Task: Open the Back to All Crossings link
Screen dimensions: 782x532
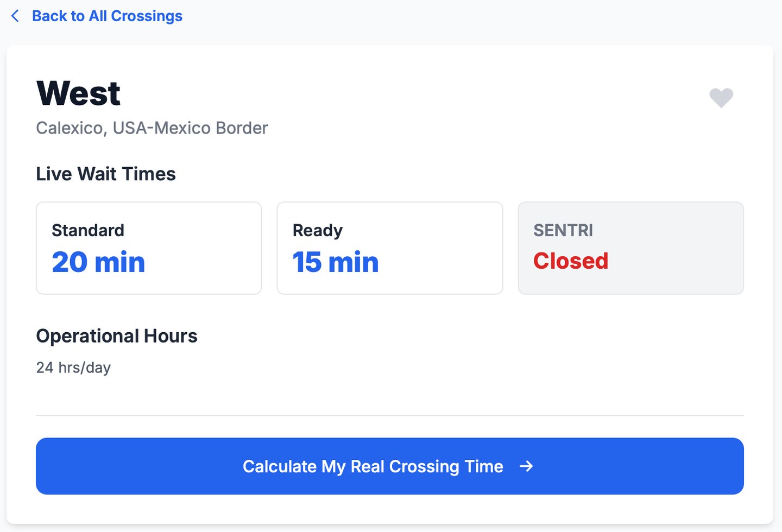Action: point(107,16)
